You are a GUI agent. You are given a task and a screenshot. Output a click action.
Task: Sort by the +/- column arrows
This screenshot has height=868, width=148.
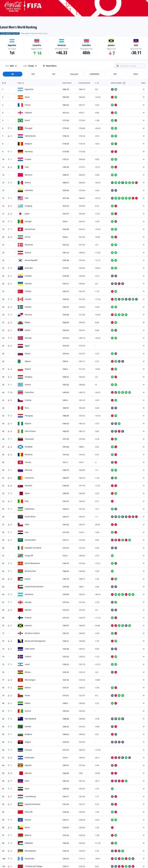(x=98, y=83)
